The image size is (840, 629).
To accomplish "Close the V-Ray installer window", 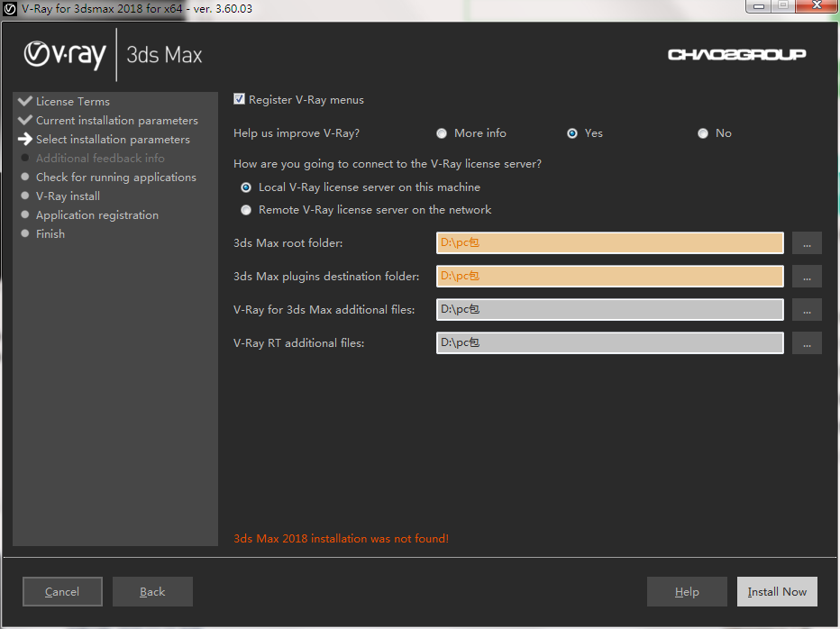I will pos(817,6).
